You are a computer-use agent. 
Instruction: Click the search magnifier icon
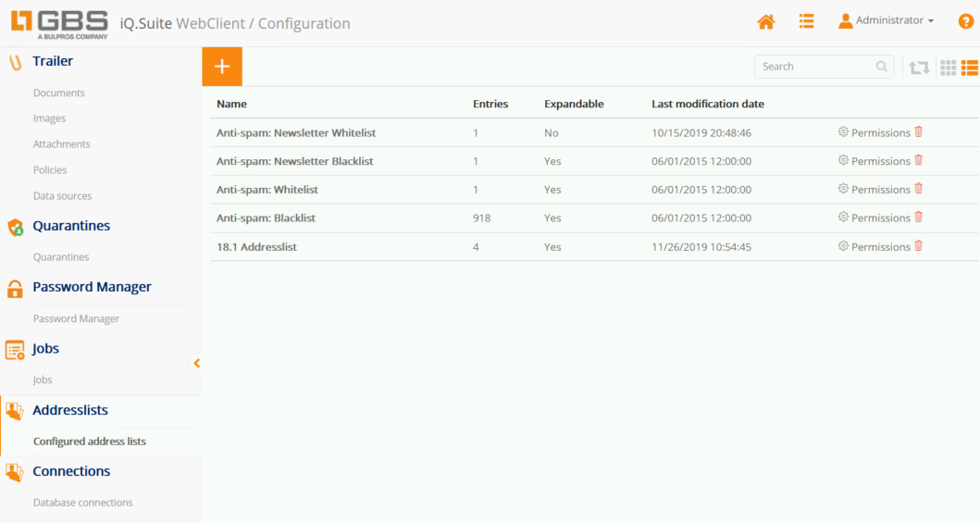(882, 67)
